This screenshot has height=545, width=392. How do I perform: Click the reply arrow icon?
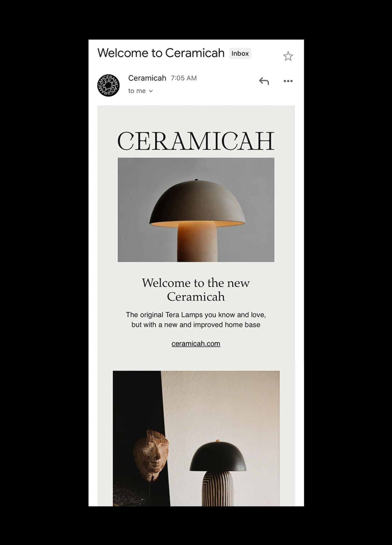tap(264, 81)
